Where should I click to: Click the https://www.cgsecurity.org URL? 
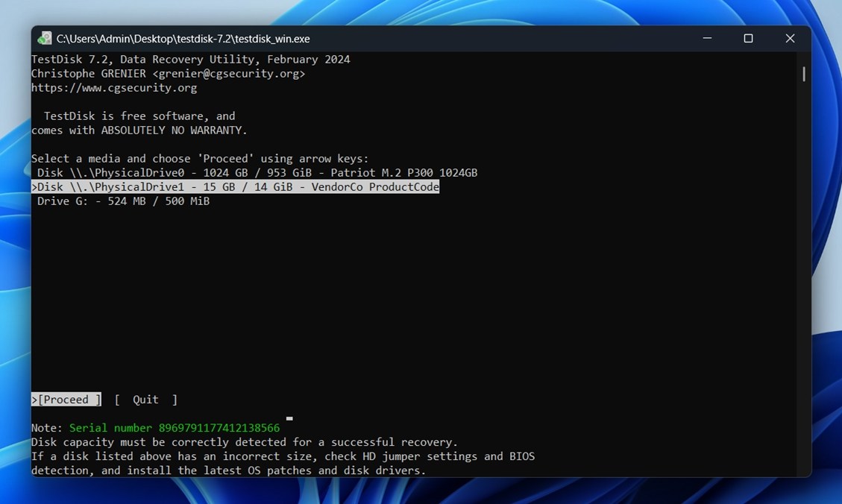click(x=114, y=88)
